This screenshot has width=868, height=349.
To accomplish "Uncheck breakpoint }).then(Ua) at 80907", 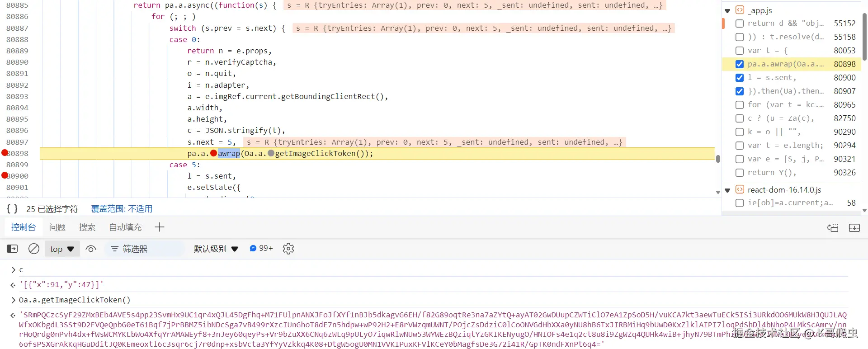I will (740, 91).
